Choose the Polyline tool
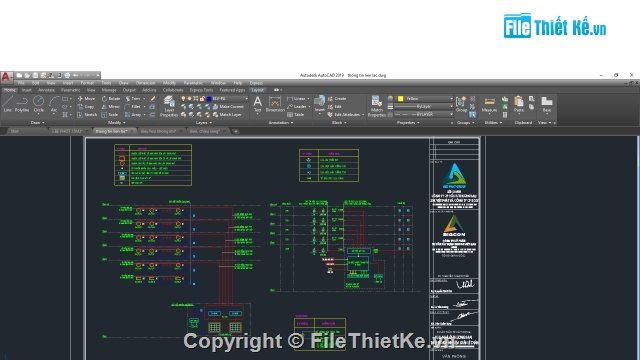Image resolution: width=640 pixels, height=360 pixels. coord(22,104)
